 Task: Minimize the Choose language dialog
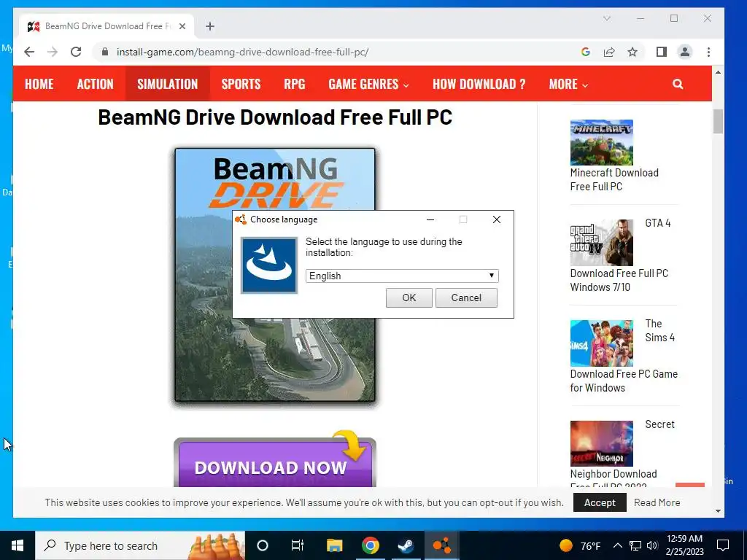point(430,219)
